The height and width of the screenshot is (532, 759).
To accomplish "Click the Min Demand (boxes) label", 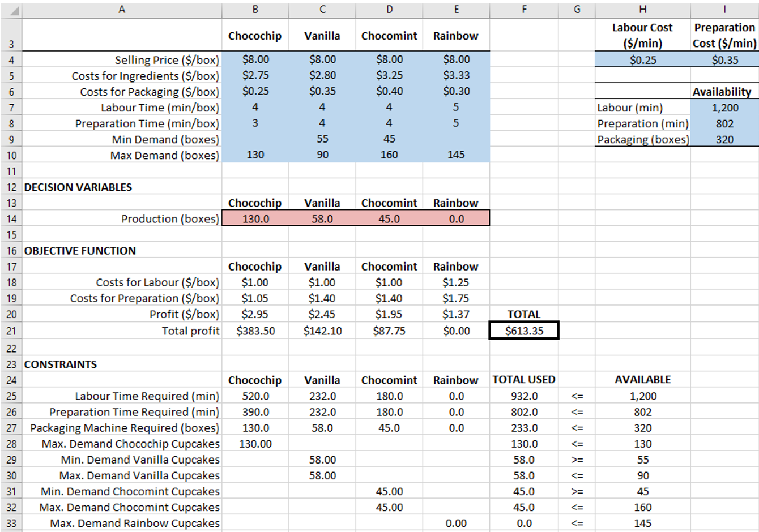I will point(165,140).
